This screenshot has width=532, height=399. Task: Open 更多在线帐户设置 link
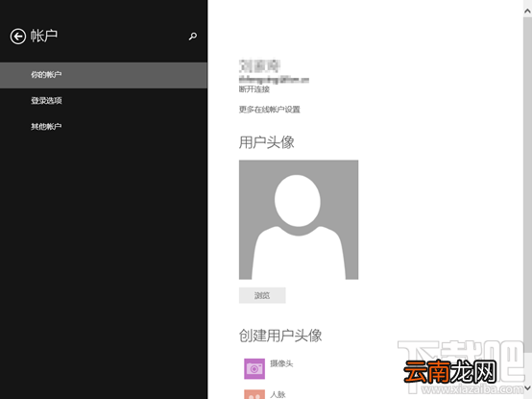point(270,110)
